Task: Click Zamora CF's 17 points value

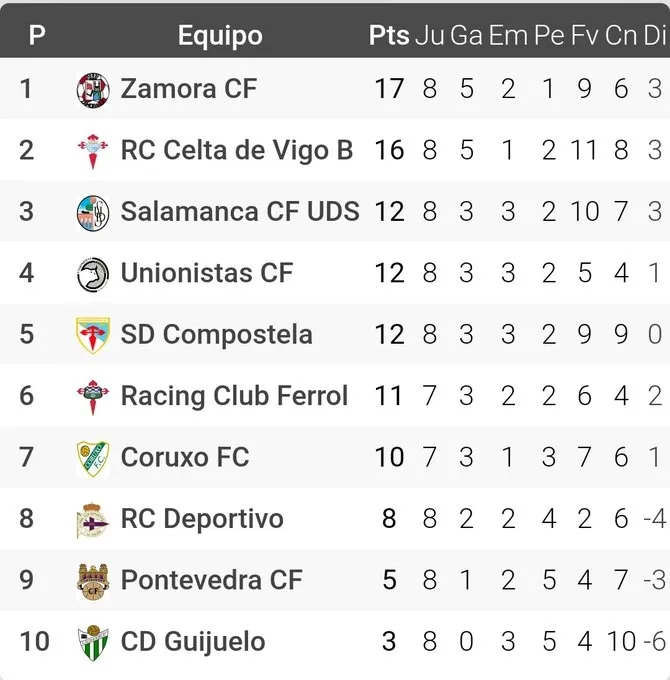Action: (x=389, y=89)
